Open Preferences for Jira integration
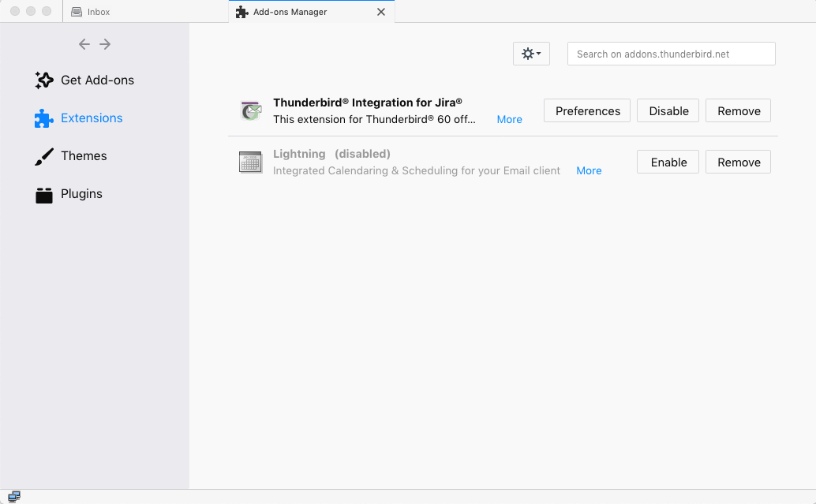The image size is (816, 504). (x=587, y=111)
